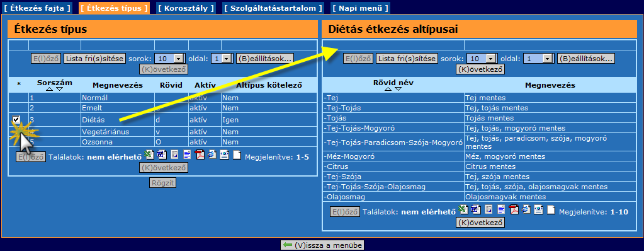
Task: Open (B)eállítások in Étkezés típus panel
Action: coord(265,59)
